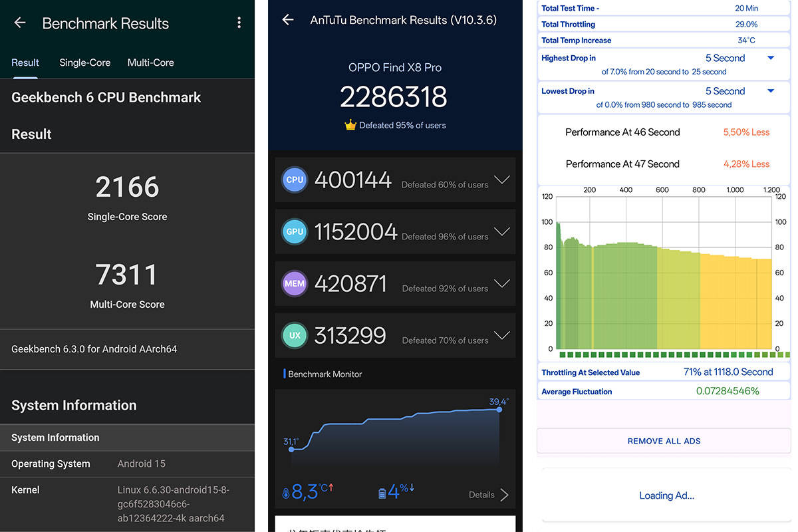Switch to the Multi-Core tab

pyautogui.click(x=151, y=63)
